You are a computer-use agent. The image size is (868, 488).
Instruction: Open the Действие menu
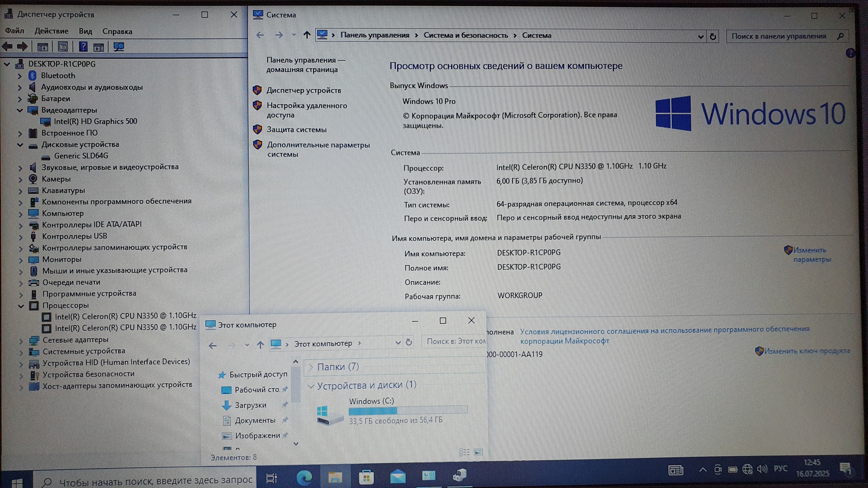coord(51,31)
